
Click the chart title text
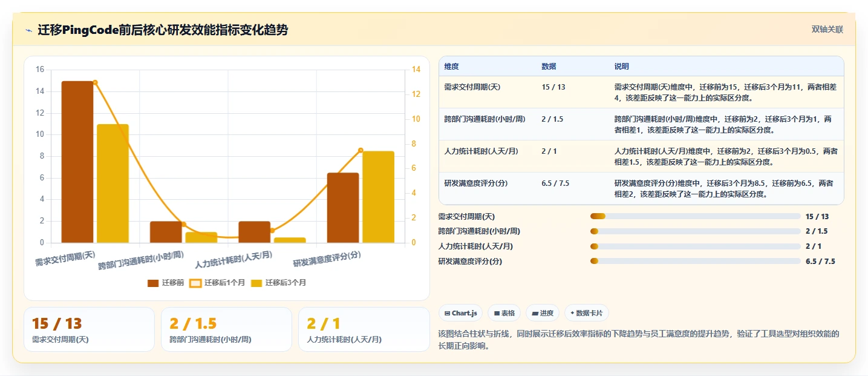[x=163, y=30]
